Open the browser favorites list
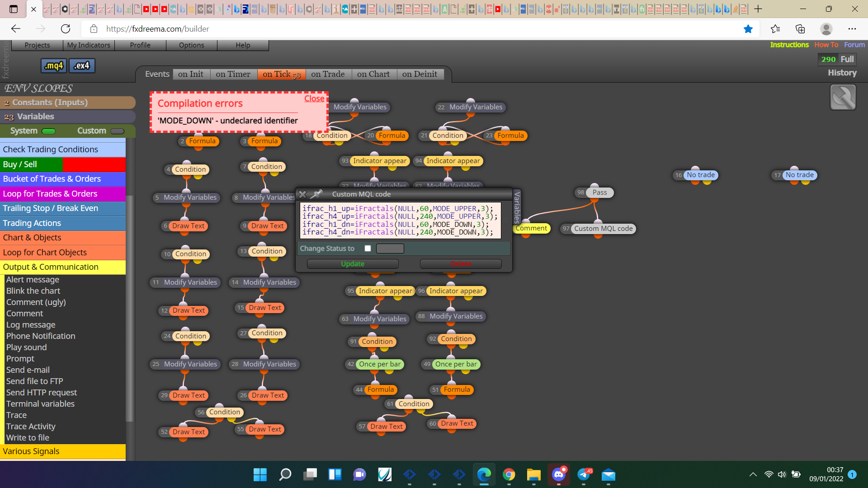Viewport: 868px width, 488px height. click(775, 29)
